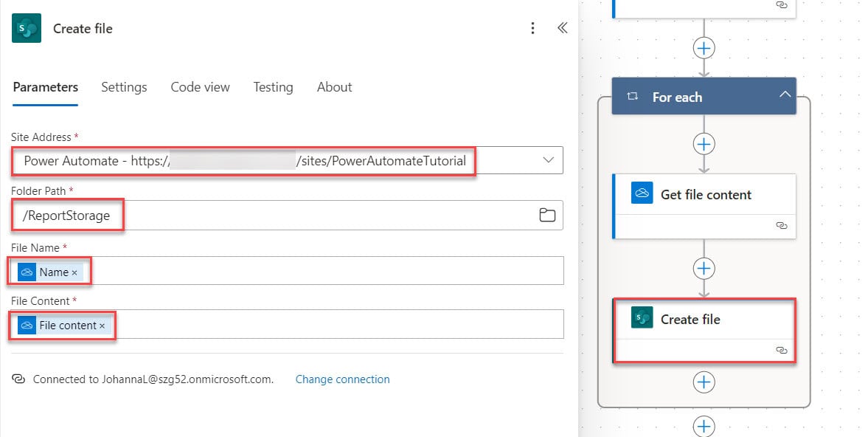Add a step inside the For each loop
Image resolution: width=868 pixels, height=437 pixels.
tap(704, 144)
